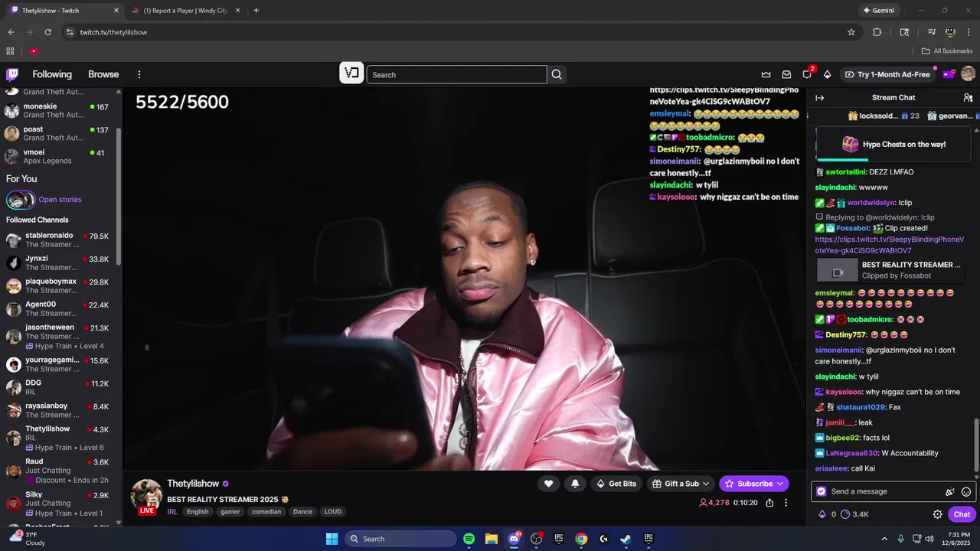Open Agent00 channel in sidebar

click(60, 309)
